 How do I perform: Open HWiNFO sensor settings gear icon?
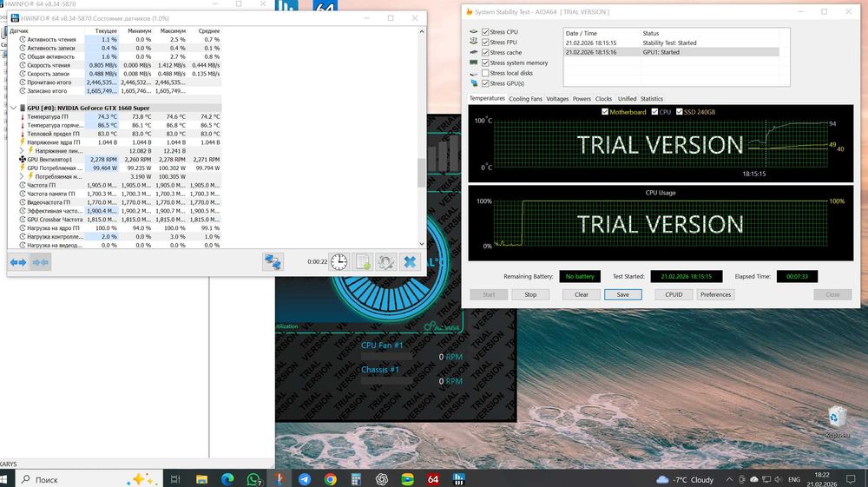tap(386, 261)
